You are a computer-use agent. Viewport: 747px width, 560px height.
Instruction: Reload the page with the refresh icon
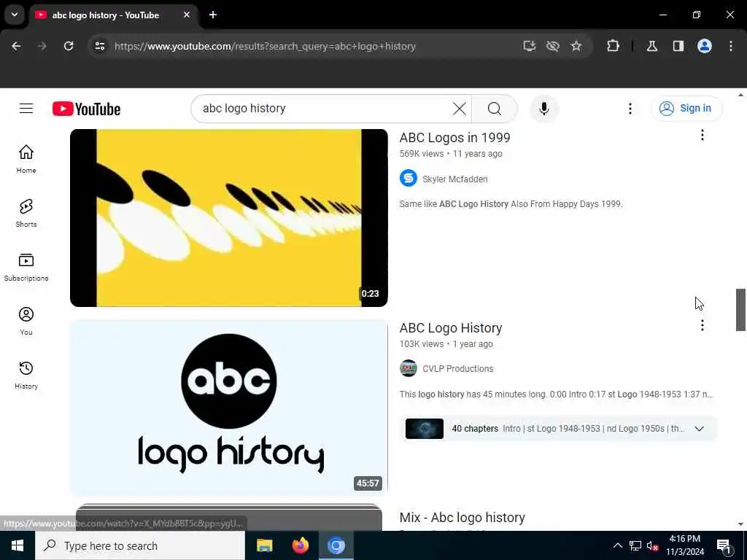[69, 46]
